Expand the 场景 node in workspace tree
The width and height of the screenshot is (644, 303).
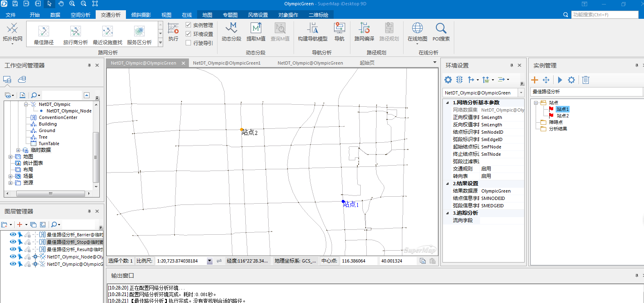point(11,176)
